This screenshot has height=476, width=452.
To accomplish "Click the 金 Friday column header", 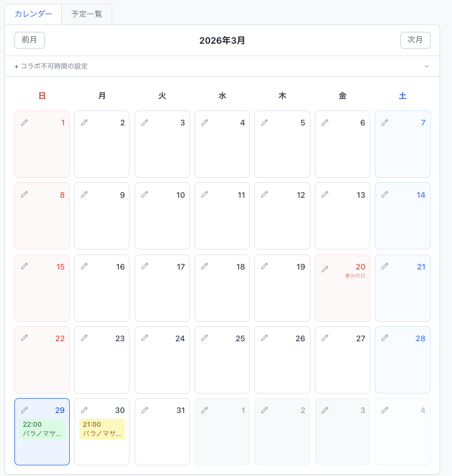I will tap(342, 96).
